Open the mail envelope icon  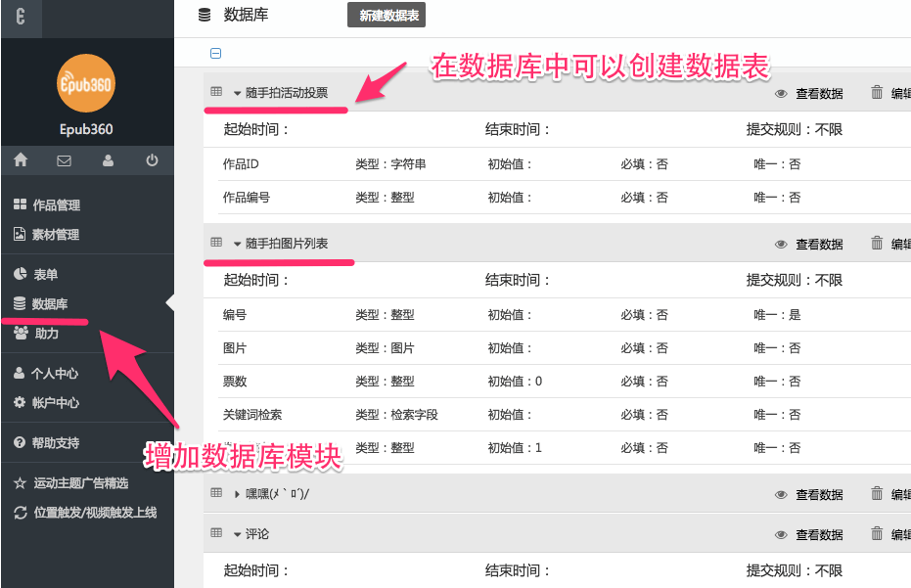(64, 160)
